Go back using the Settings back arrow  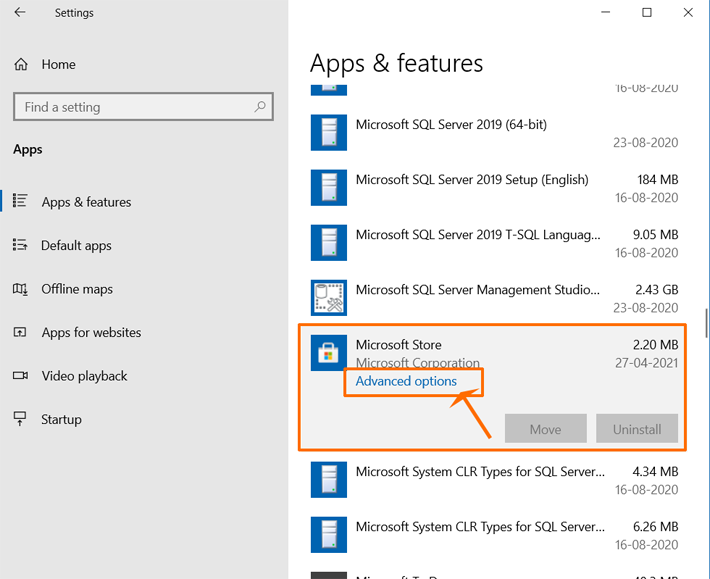click(x=20, y=12)
